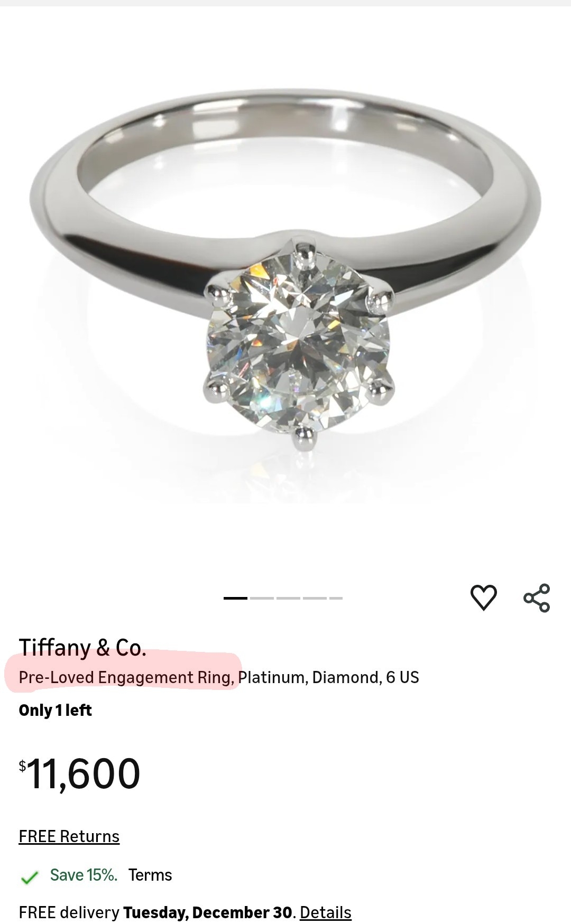Jump to the third carousel image indicator
571x924 pixels.
[x=288, y=598]
